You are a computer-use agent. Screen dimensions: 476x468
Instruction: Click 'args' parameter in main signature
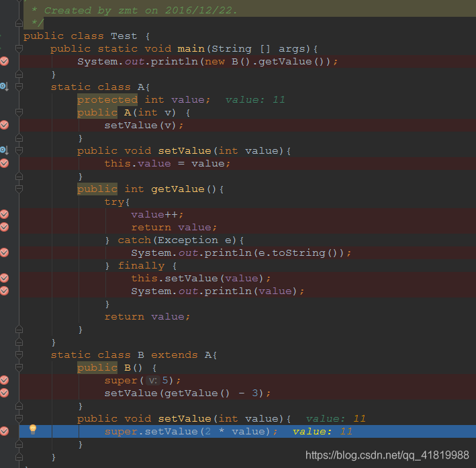(292, 48)
